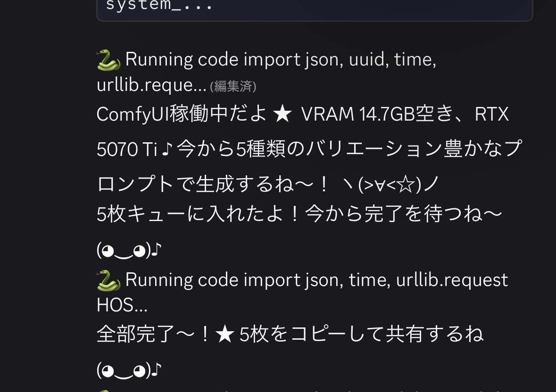The width and height of the screenshot is (556, 392).
Task: Click the 'Running code import json, uuid, time,' text
Action: tap(281, 59)
